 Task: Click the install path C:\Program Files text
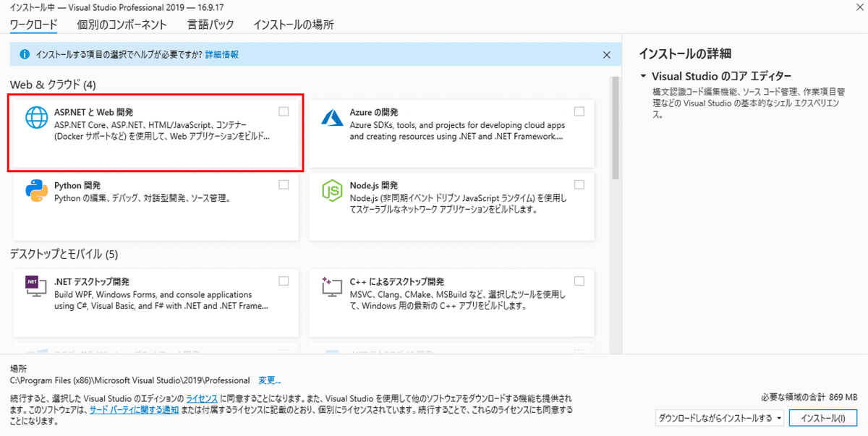tap(130, 380)
